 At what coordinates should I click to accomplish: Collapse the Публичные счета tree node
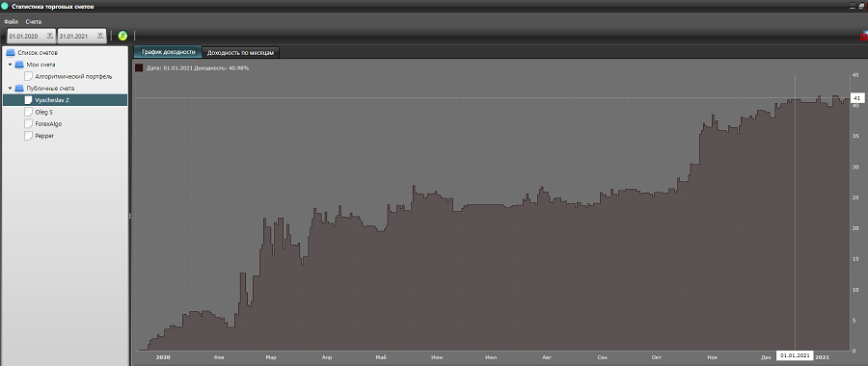click(10, 89)
